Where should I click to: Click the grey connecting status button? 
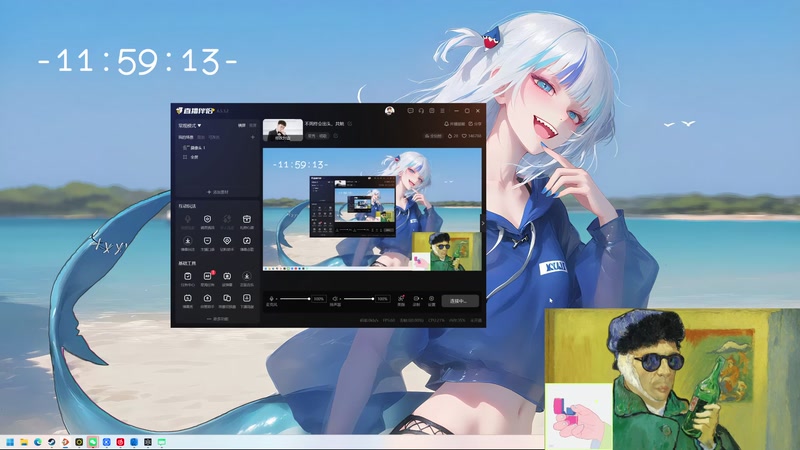(460, 301)
